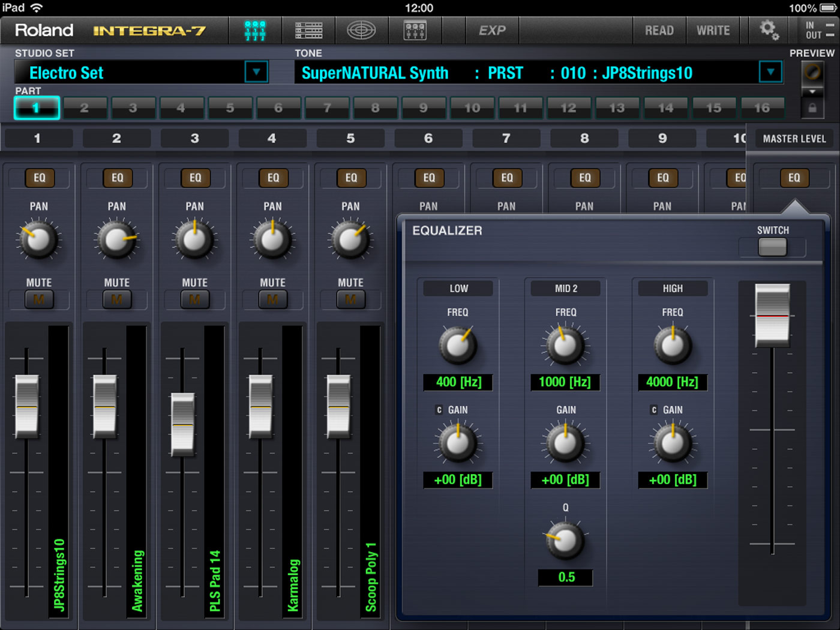840x630 pixels.
Task: Click the channel 3 volume fader
Action: 183,424
